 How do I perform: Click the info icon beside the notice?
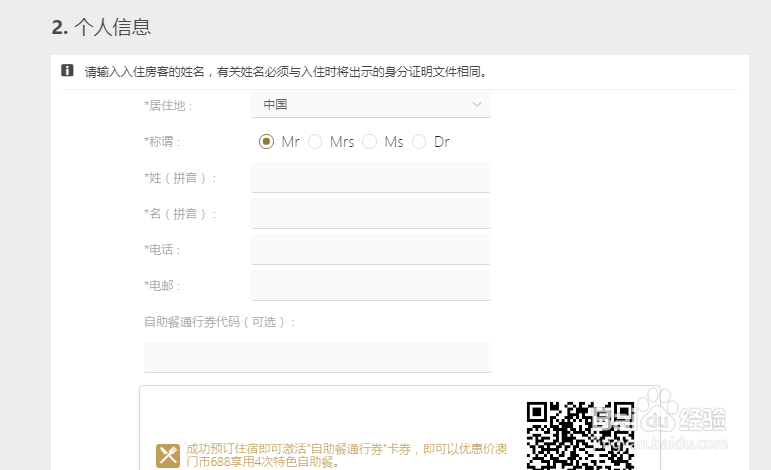tap(67, 70)
